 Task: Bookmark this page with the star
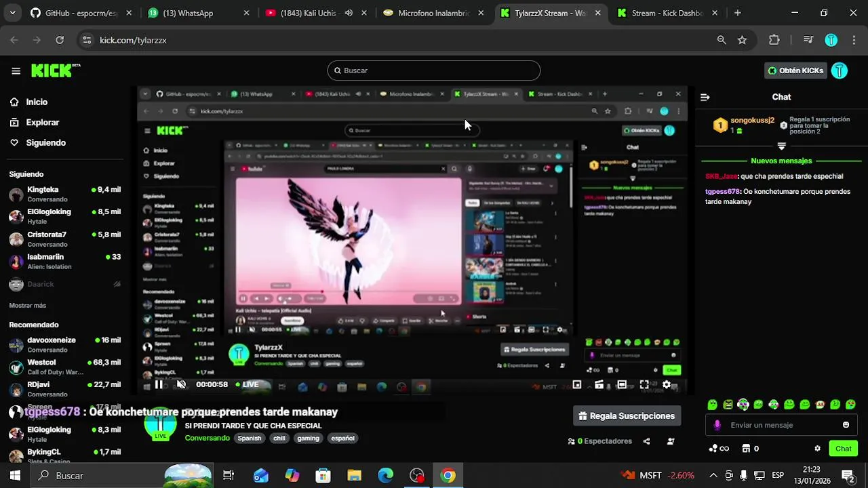[743, 40]
